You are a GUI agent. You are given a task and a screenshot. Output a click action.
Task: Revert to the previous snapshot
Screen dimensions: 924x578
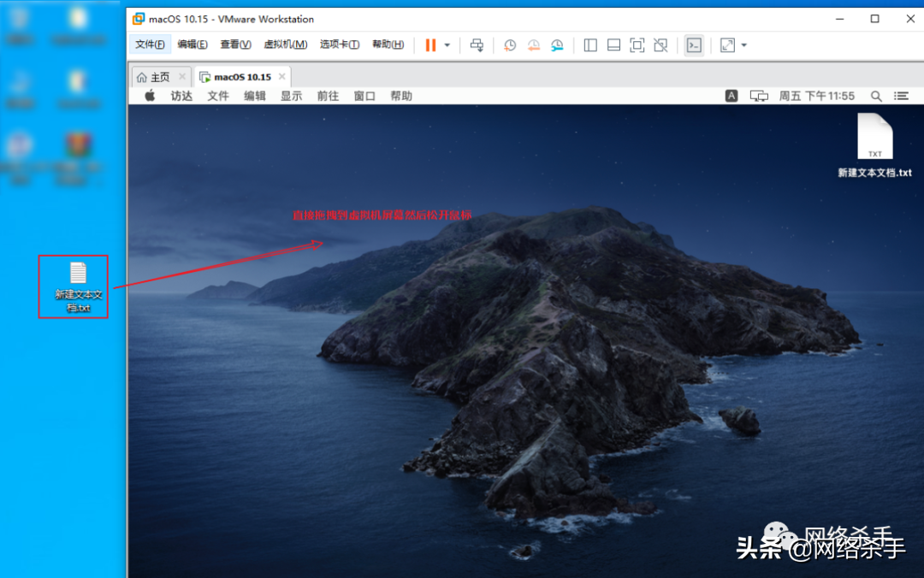click(x=534, y=45)
